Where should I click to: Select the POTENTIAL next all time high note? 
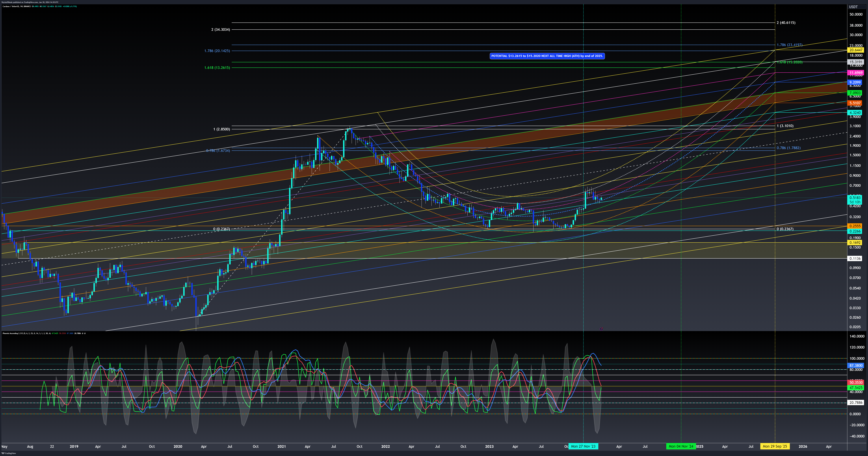[x=547, y=56]
